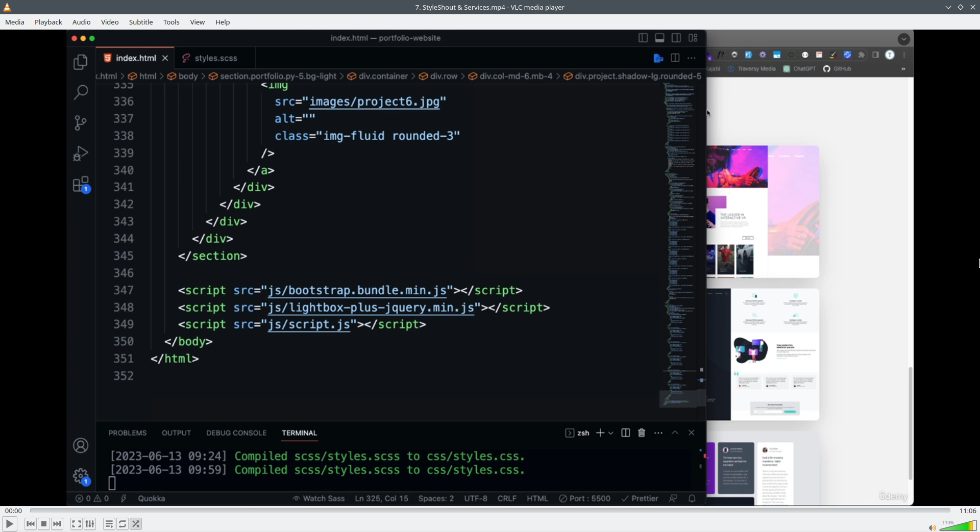Screen dimensions: 980x532
Task: Open the Extensions icon showing a badge
Action: point(81,185)
